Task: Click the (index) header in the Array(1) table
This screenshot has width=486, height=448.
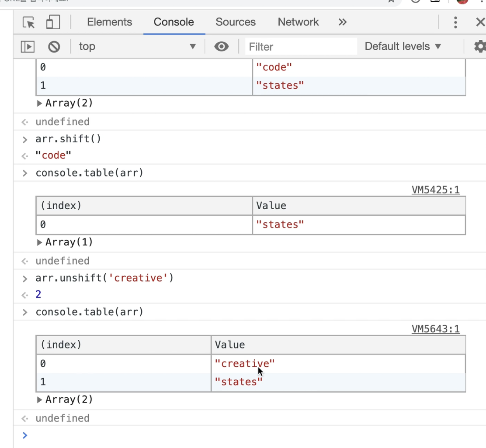Action: point(144,206)
